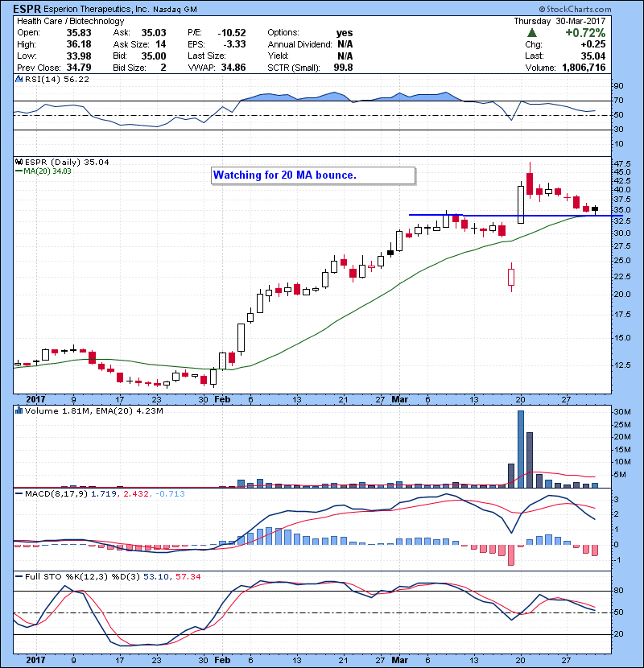The height and width of the screenshot is (668, 644).
Task: Click the Last price 35.04 value
Action: coord(593,56)
